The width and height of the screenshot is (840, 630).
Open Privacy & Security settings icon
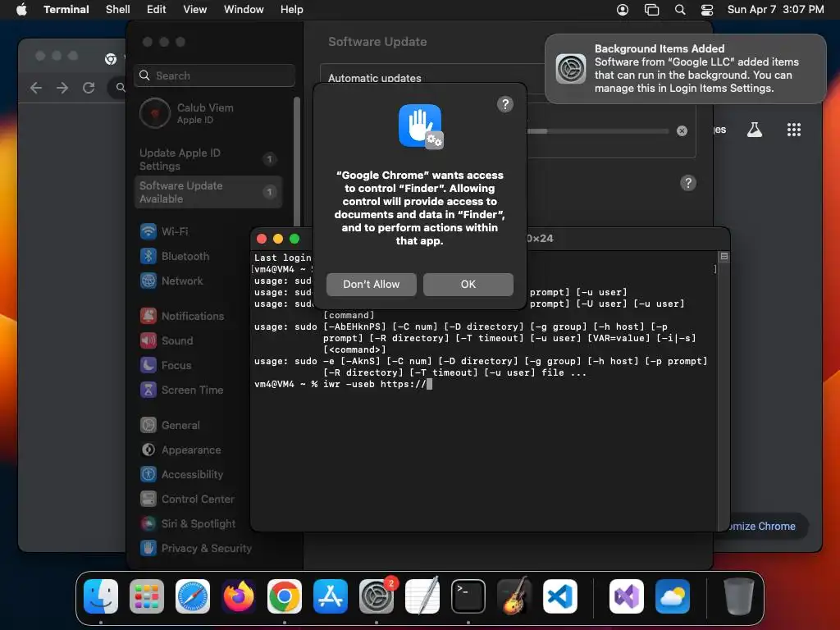coord(148,549)
